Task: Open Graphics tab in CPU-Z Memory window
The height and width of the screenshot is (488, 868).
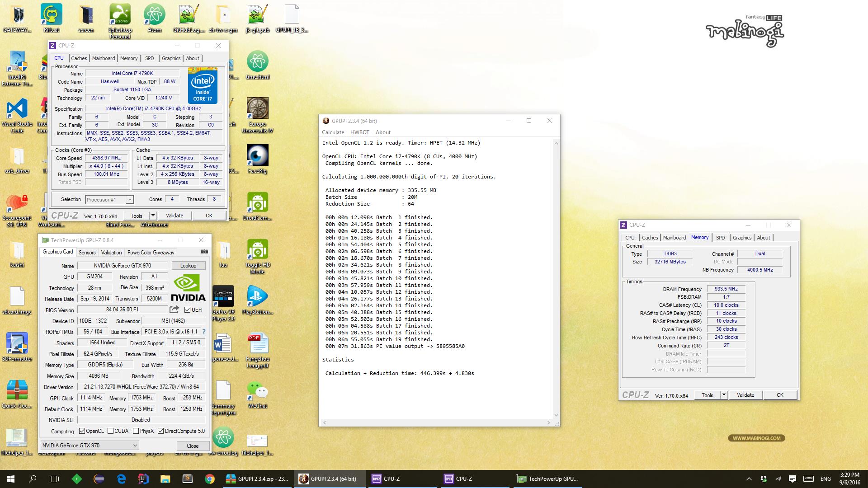Action: click(x=742, y=238)
